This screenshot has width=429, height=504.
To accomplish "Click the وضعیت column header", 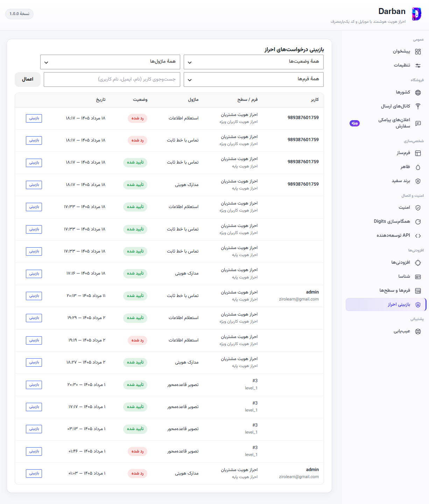I will (x=140, y=100).
